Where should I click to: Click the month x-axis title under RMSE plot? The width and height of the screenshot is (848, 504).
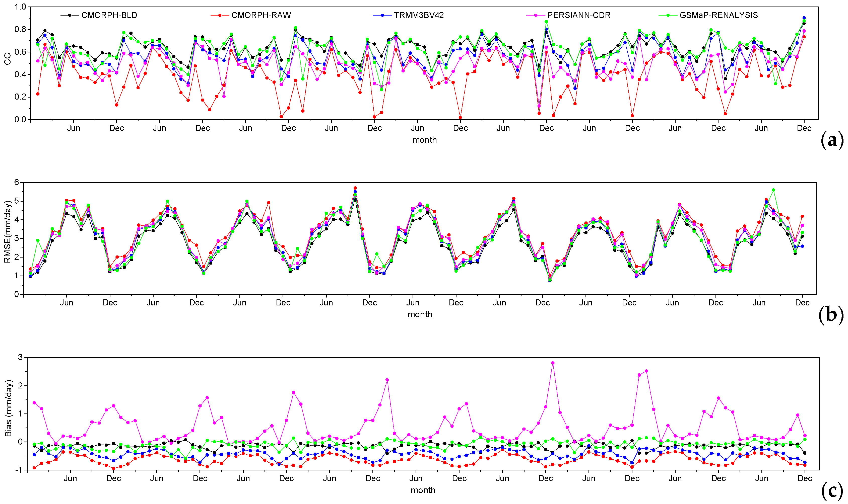[420, 314]
